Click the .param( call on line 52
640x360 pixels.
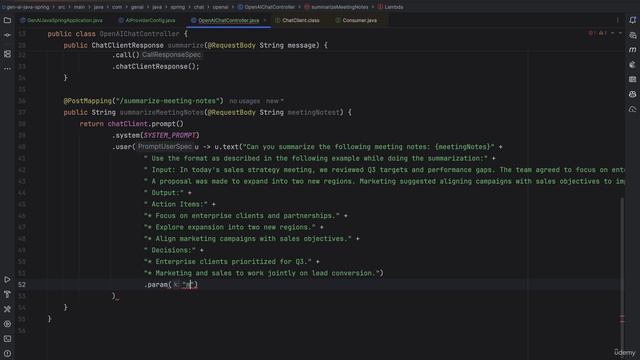[x=158, y=284]
